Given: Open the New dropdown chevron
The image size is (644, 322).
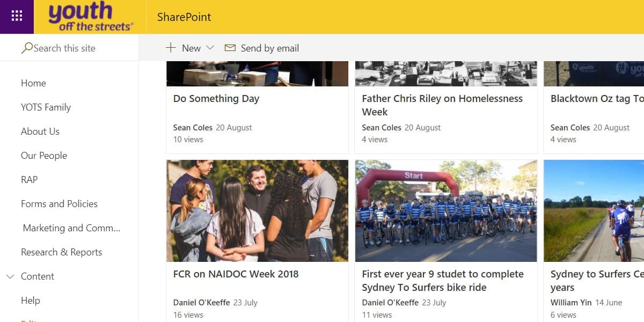Looking at the screenshot, I should (210, 48).
